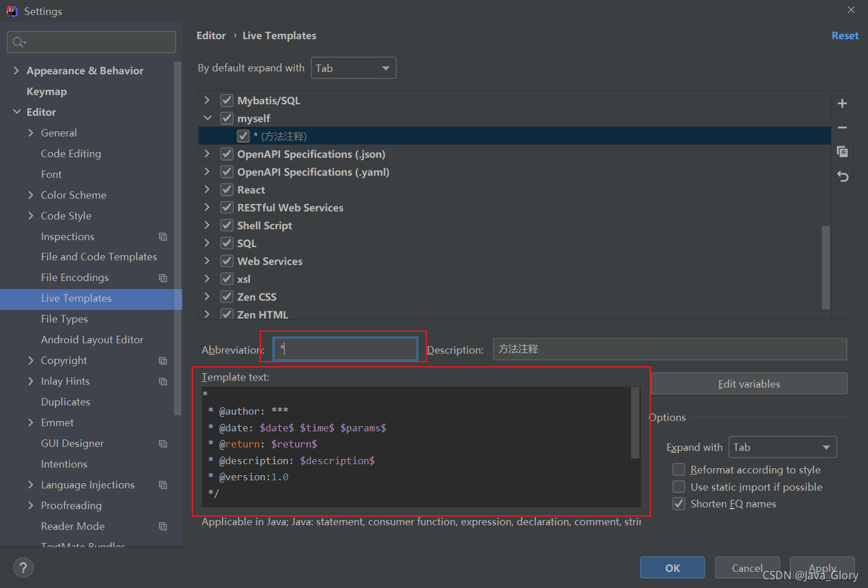The width and height of the screenshot is (868, 588).
Task: Restore deleted defaults via undo arrow icon
Action: point(843,176)
